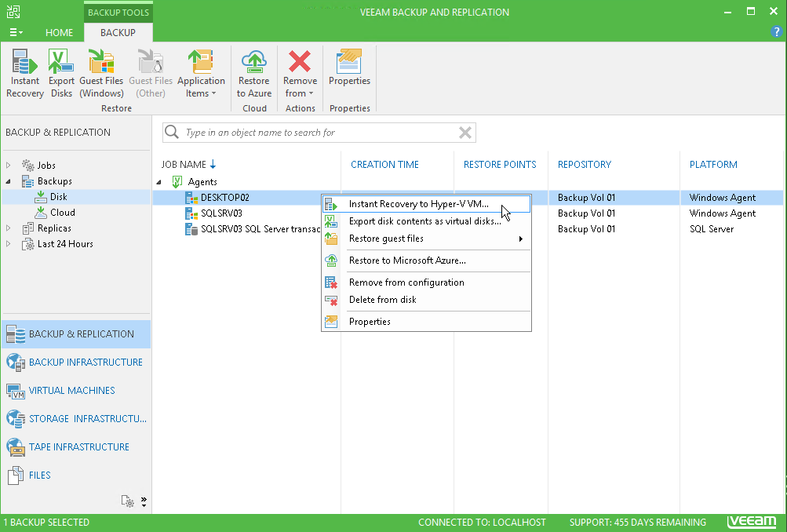Open the Application Items dropdown
787x532 pixels.
[x=201, y=73]
